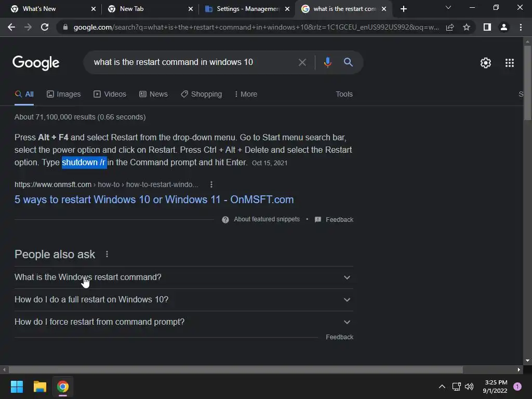
Task: Switch to Images results
Action: pyautogui.click(x=64, y=95)
